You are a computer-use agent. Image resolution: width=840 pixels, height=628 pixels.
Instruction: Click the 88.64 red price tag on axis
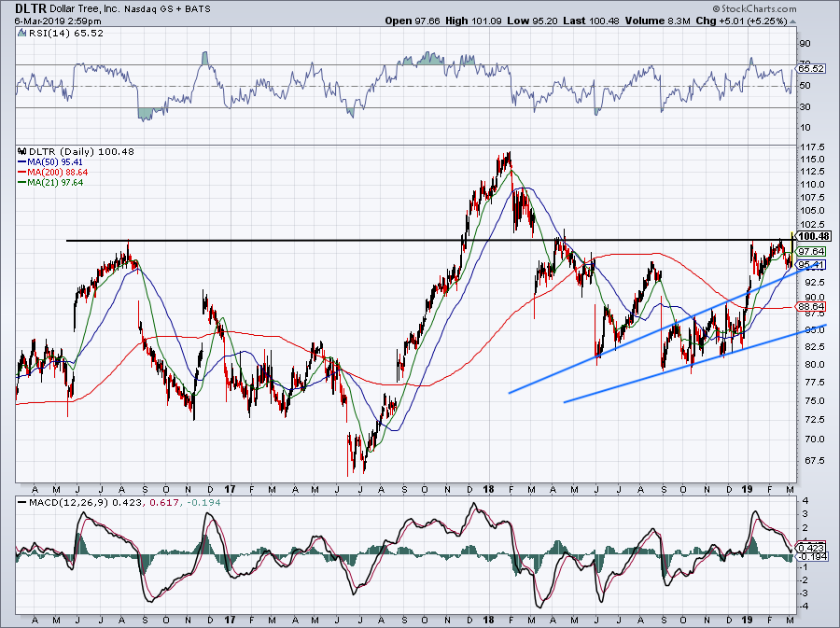[x=811, y=307]
